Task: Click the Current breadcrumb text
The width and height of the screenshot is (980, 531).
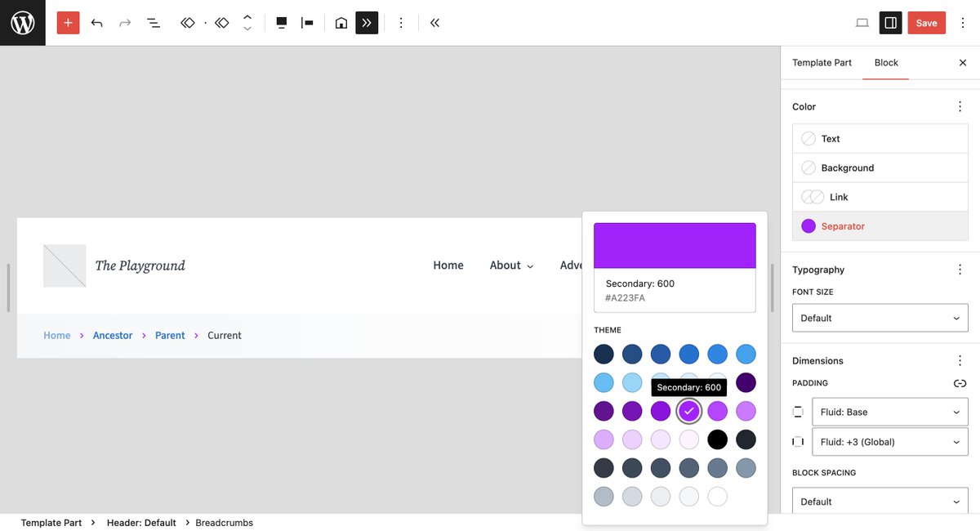Action: (225, 336)
